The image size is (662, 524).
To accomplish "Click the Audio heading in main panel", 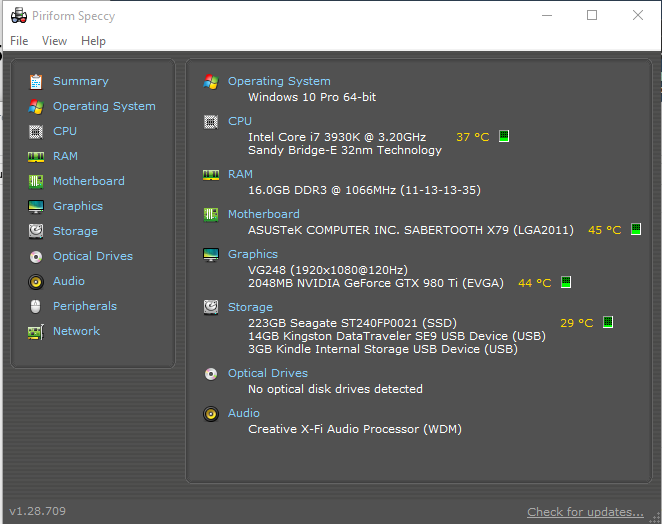I will (x=244, y=413).
